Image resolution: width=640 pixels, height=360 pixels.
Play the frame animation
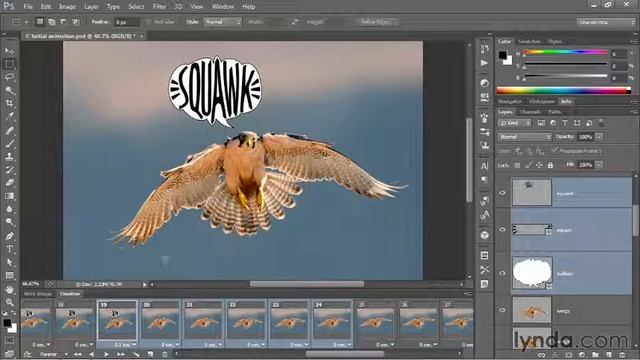[x=106, y=354]
